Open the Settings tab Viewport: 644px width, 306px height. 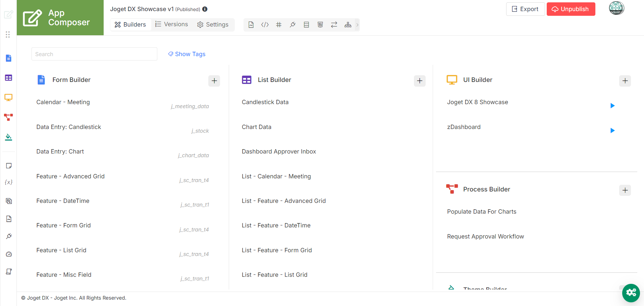[213, 25]
